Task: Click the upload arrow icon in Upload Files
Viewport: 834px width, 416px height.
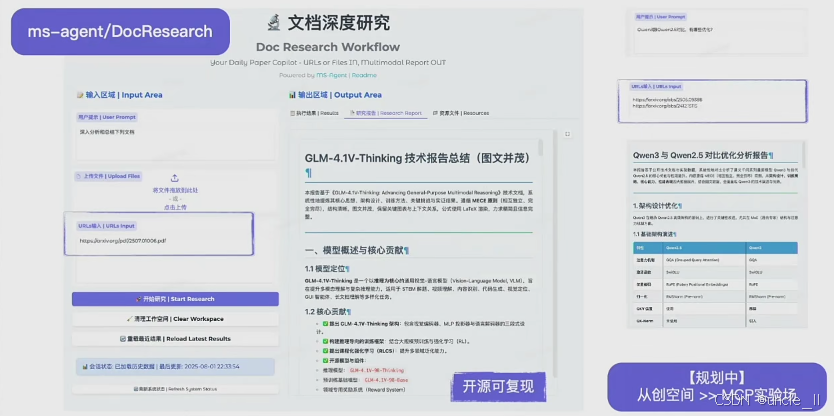Action: 175,179
